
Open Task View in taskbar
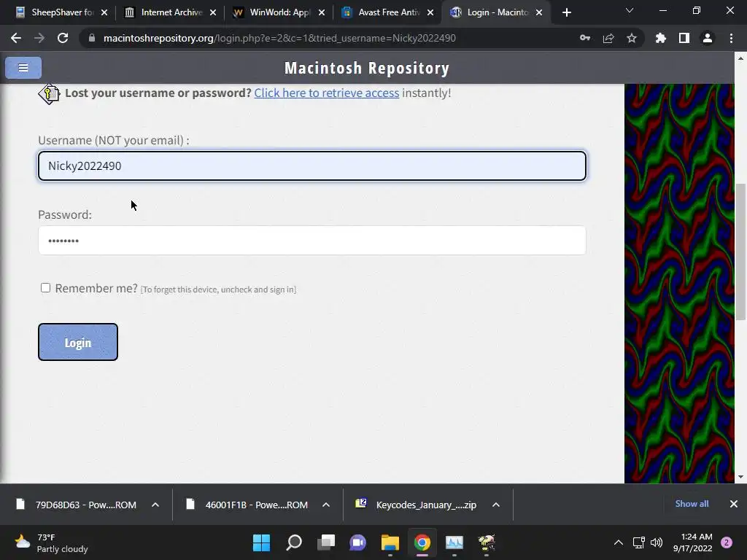[x=326, y=542]
